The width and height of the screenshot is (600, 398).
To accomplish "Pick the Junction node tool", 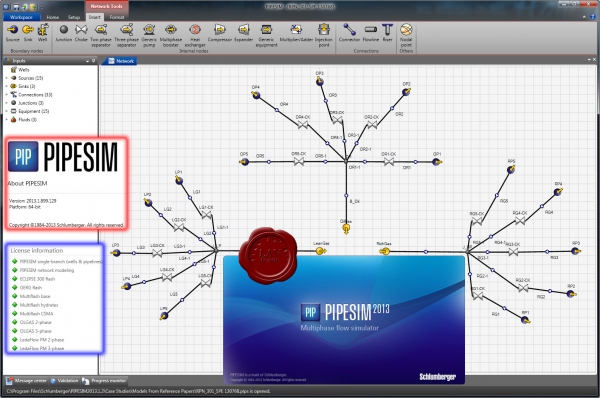I will click(x=64, y=33).
